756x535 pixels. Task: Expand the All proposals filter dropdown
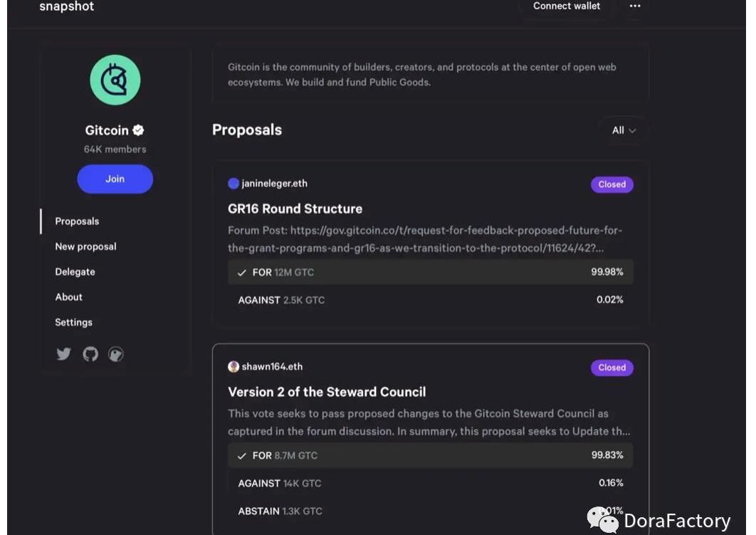(x=624, y=130)
